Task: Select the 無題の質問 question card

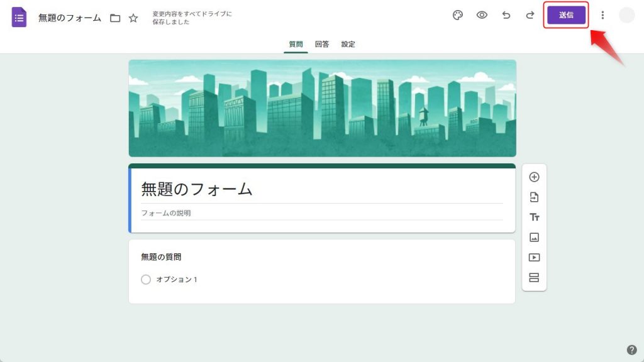Action: pos(322,271)
